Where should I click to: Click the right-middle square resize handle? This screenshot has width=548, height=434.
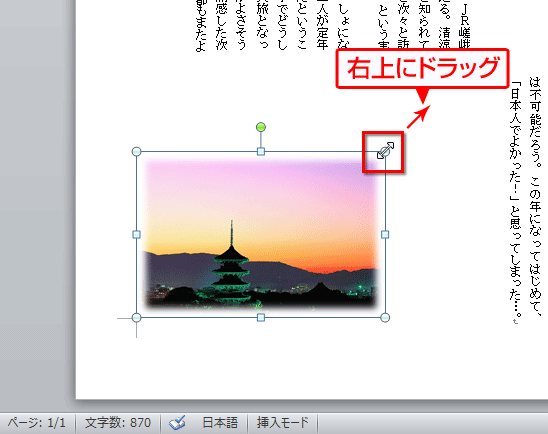385,234
